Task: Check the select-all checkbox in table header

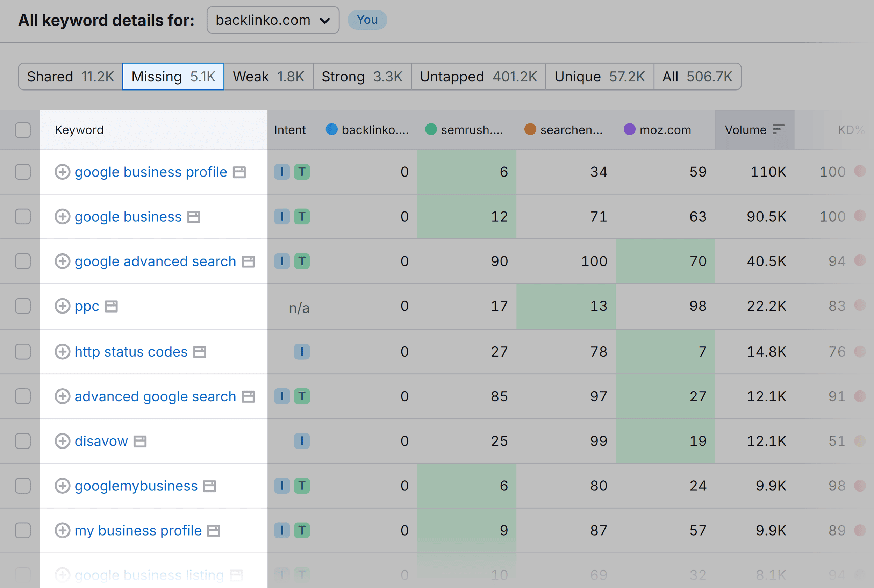Action: click(22, 130)
